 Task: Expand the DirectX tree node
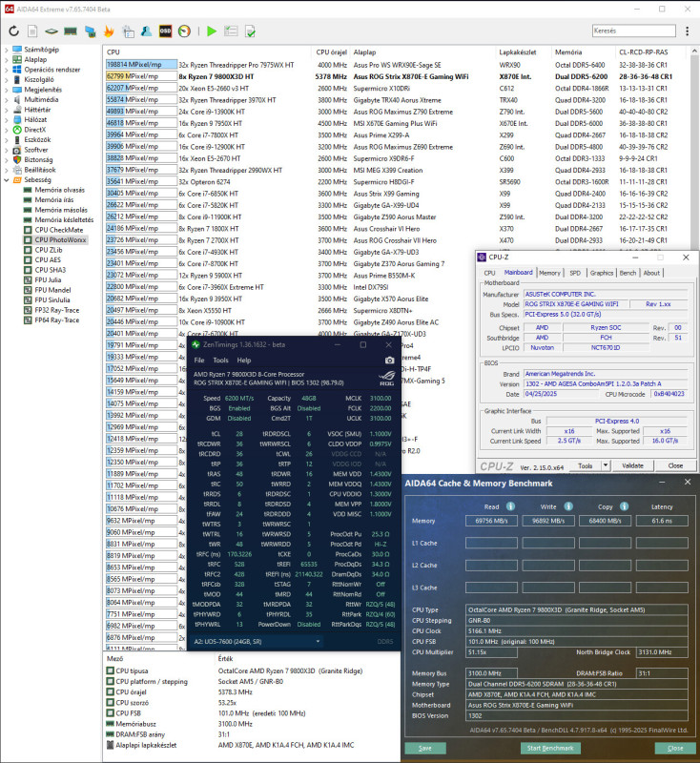coord(7,130)
